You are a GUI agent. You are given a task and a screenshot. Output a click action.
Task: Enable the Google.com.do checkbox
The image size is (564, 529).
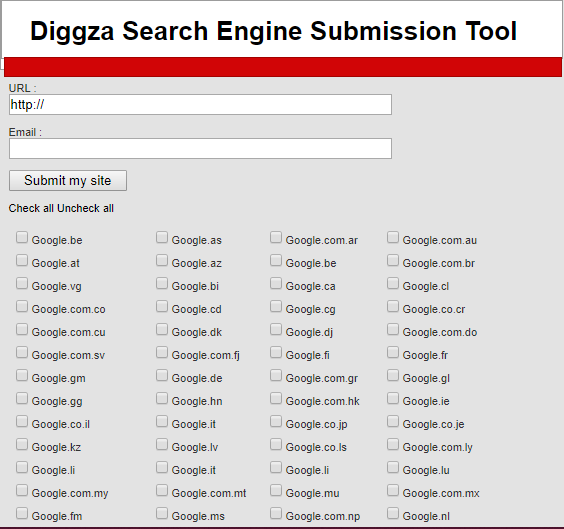click(x=393, y=329)
